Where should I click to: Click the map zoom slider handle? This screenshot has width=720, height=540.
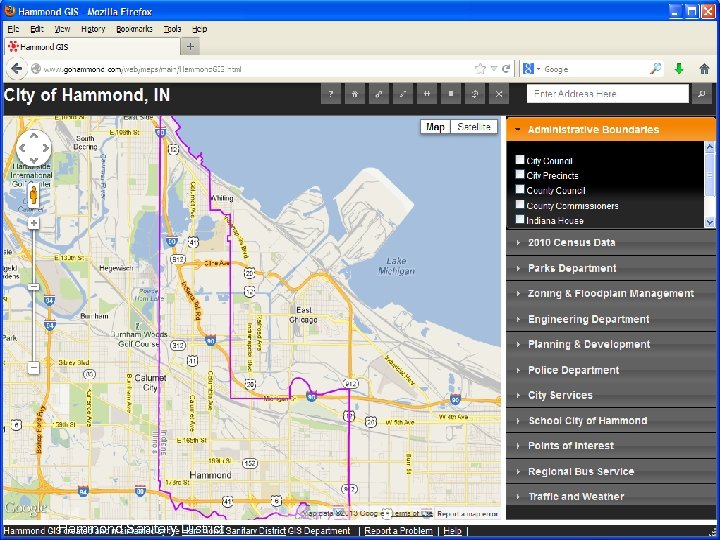[x=34, y=287]
